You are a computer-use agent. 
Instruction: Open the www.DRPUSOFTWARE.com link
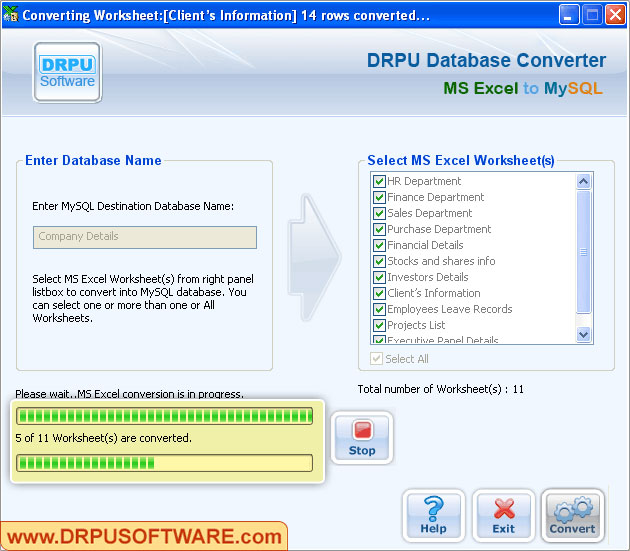point(144,537)
